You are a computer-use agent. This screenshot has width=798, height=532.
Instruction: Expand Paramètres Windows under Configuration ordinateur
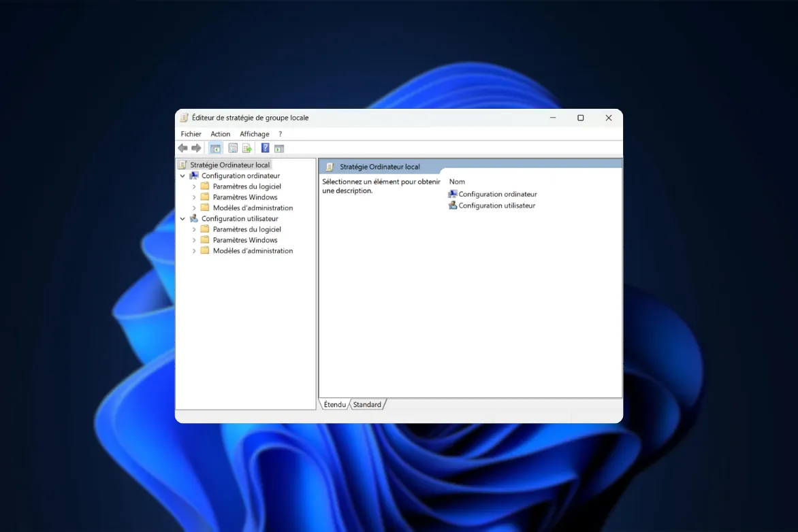(x=194, y=197)
